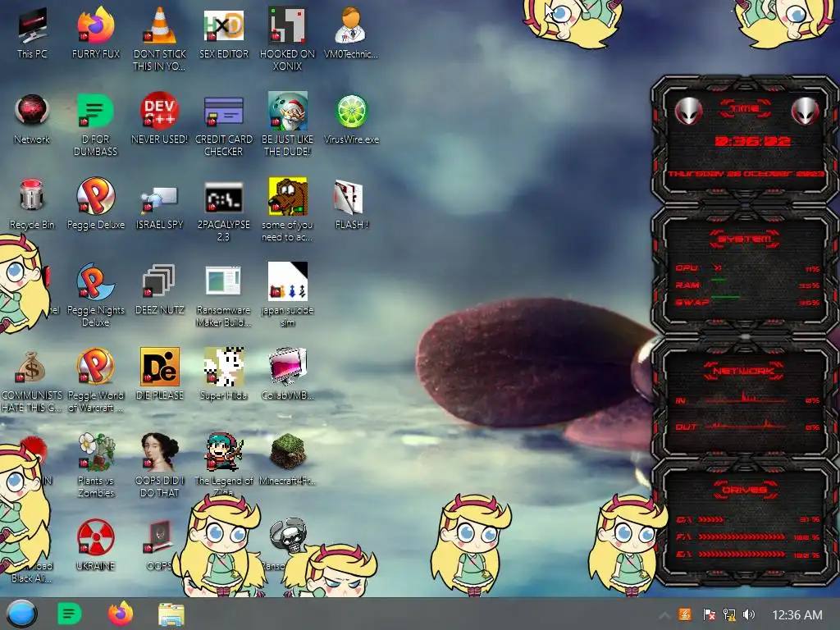Open the japan suicide sim icon
This screenshot has height=630, width=840.
click(288, 281)
